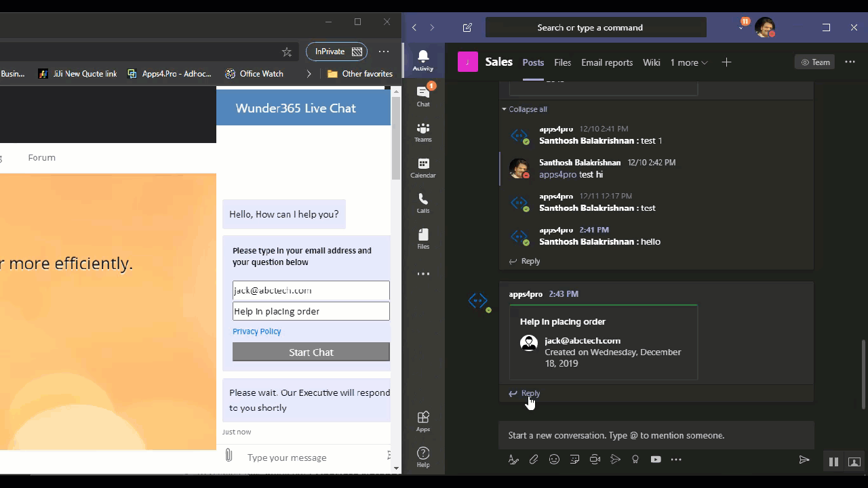Open the Activity feed in Teams sidebar
This screenshot has width=868, height=488.
tap(423, 60)
